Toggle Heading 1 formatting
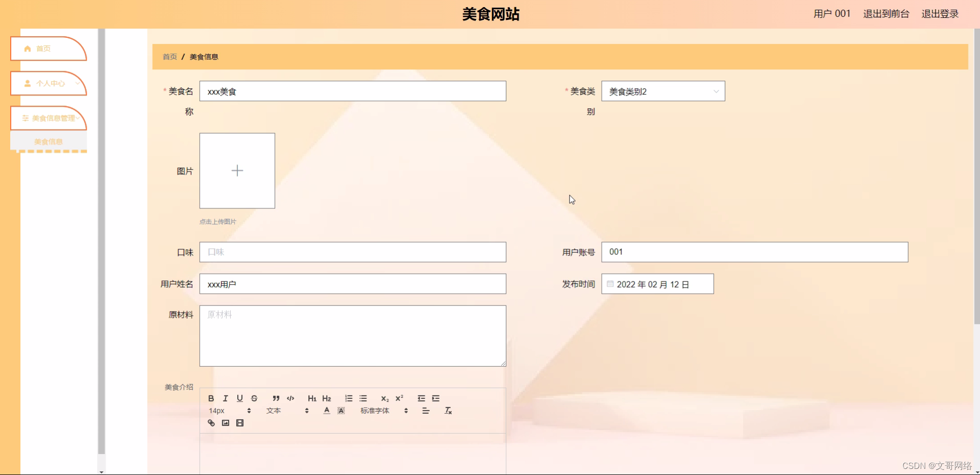 [312, 398]
